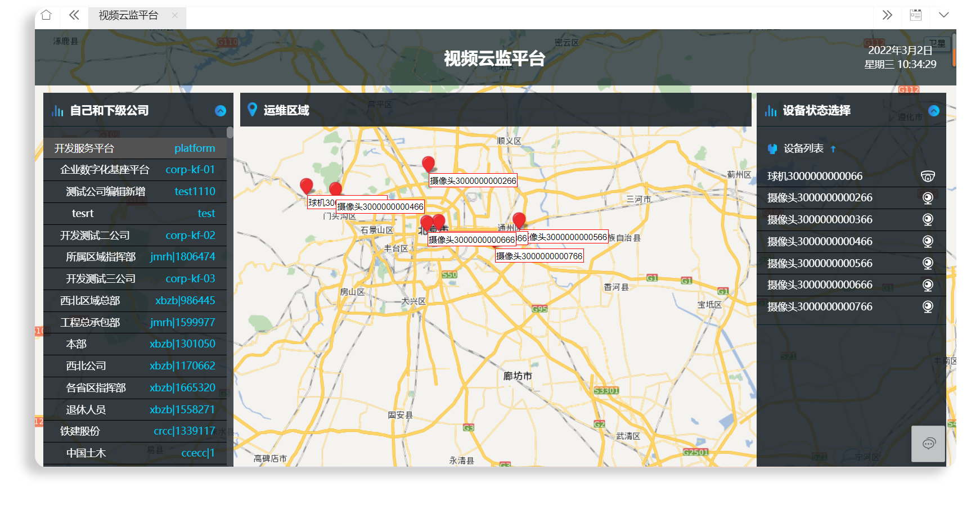
Task: Select 西北公司 xbzb|1170662 row
Action: [x=135, y=366]
